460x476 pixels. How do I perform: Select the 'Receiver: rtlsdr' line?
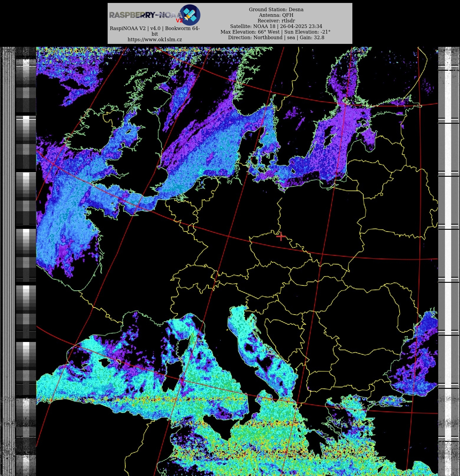[x=276, y=21]
